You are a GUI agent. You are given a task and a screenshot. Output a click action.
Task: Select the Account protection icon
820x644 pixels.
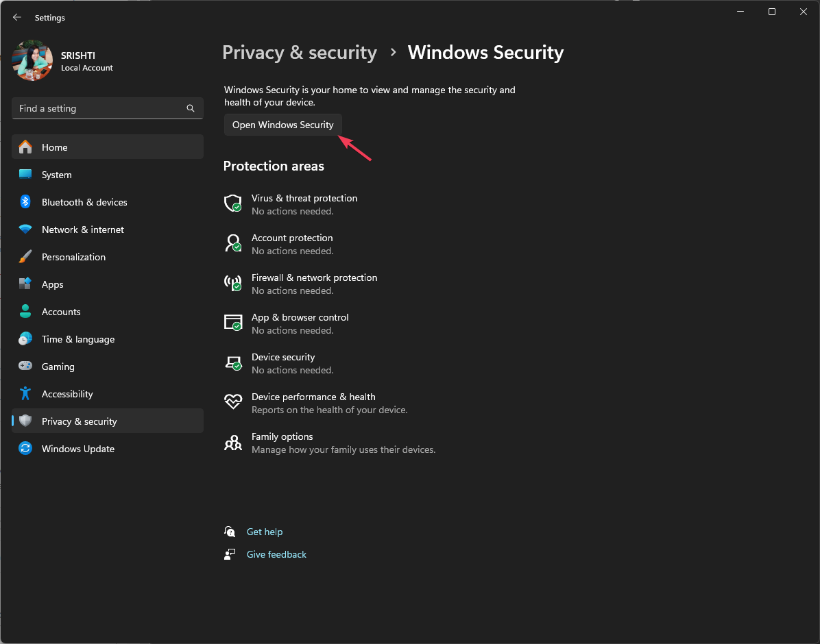[233, 243]
